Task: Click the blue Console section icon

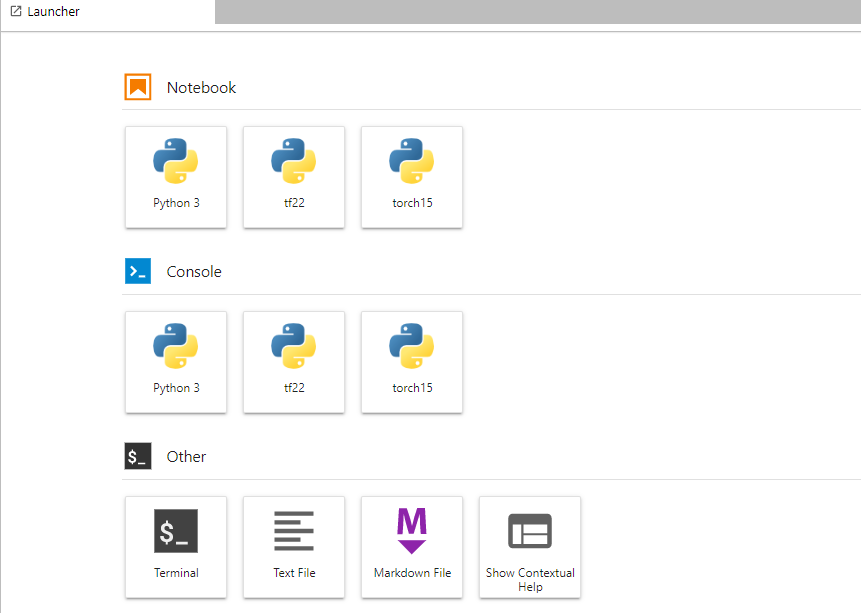Action: pos(138,271)
